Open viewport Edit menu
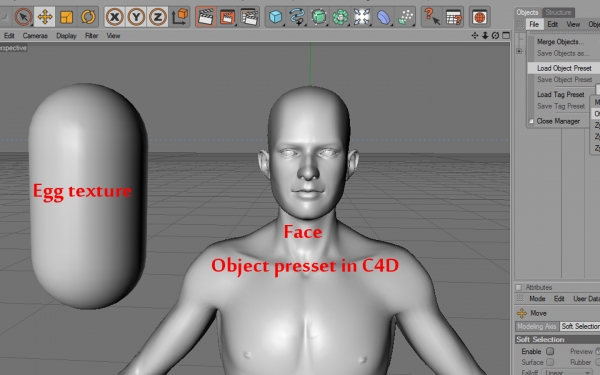 [9, 36]
